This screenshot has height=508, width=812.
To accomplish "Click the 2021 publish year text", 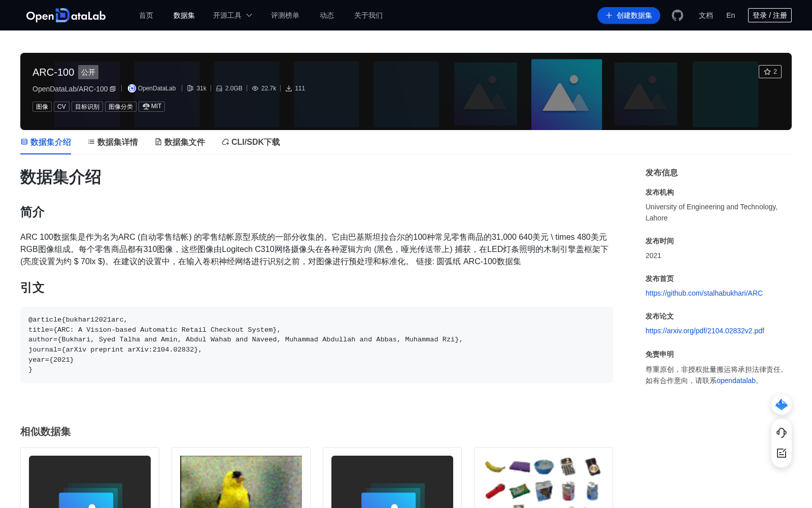I will click(653, 256).
